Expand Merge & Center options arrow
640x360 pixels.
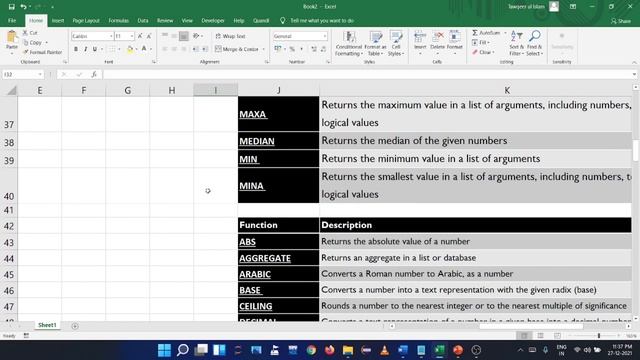point(263,49)
